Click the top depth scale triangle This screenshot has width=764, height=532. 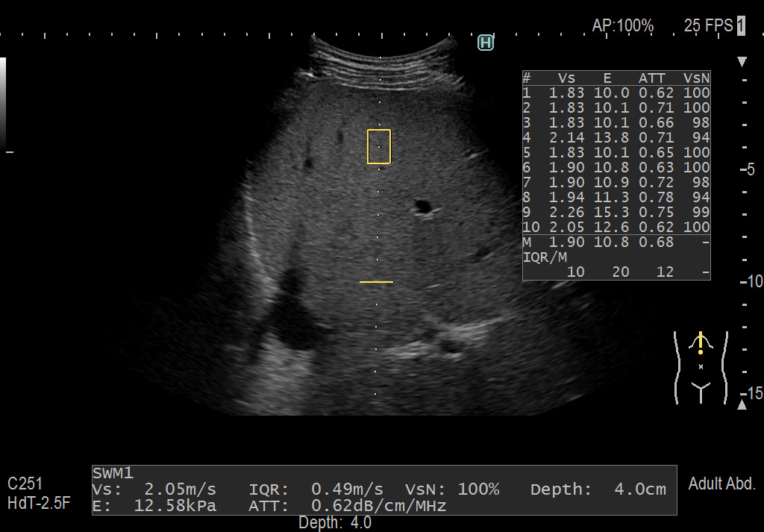(742, 61)
